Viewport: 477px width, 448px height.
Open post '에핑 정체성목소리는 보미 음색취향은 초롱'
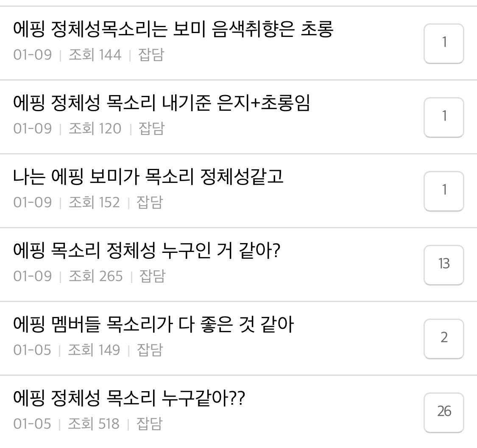173,29
